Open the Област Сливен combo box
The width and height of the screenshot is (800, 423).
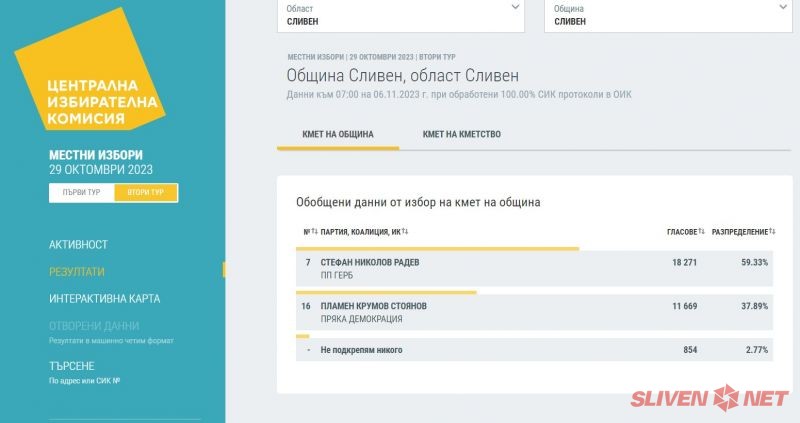(400, 14)
